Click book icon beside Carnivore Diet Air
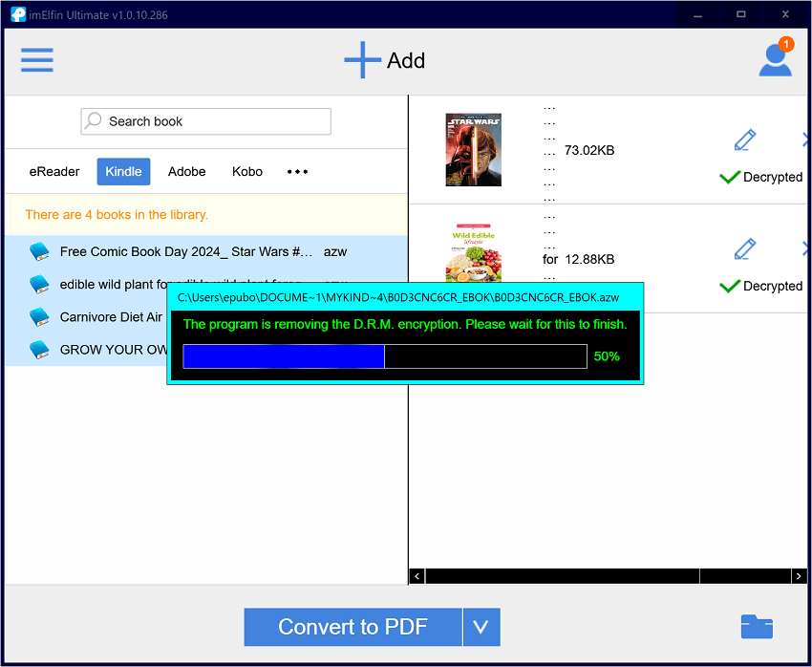The height and width of the screenshot is (667, 812). point(39,317)
